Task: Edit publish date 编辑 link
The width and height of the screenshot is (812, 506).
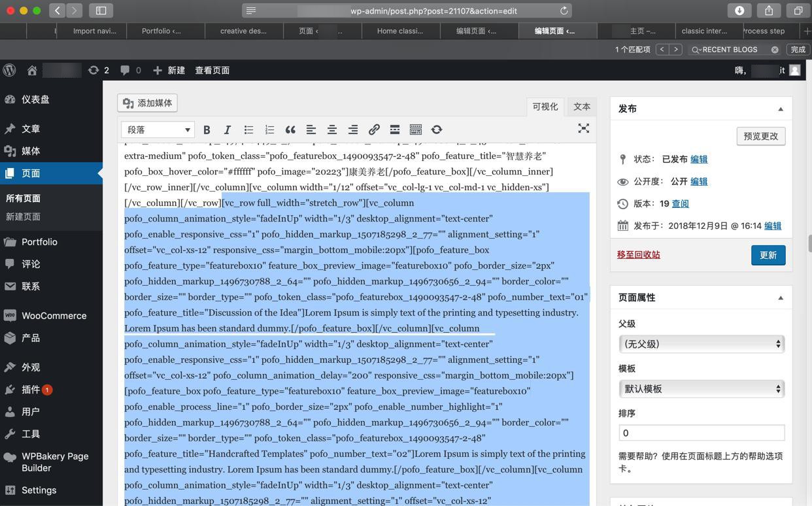Action: [773, 226]
